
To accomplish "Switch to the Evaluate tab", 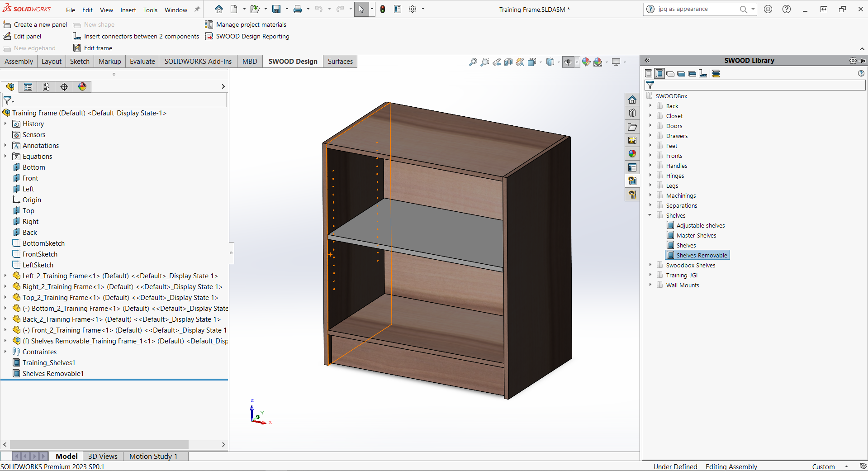I will point(142,62).
